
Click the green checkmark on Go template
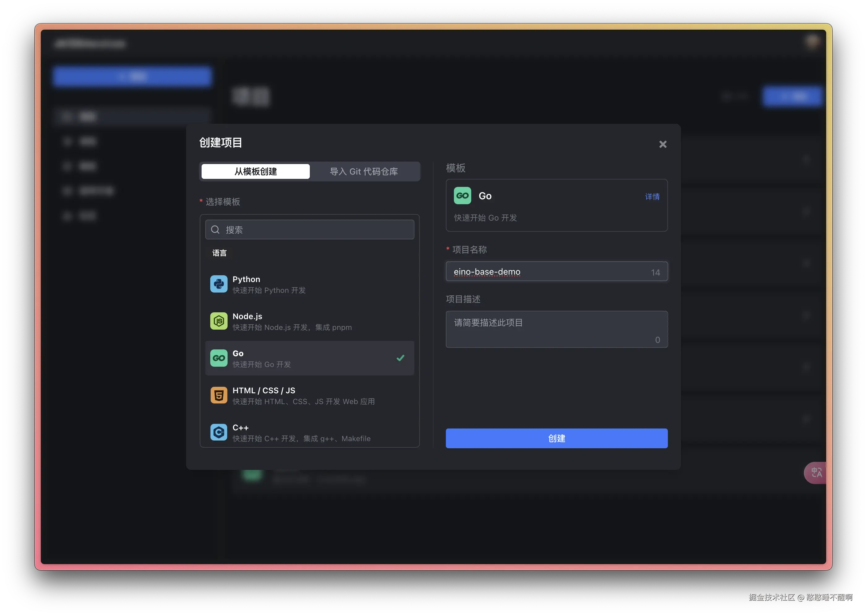[x=400, y=358]
